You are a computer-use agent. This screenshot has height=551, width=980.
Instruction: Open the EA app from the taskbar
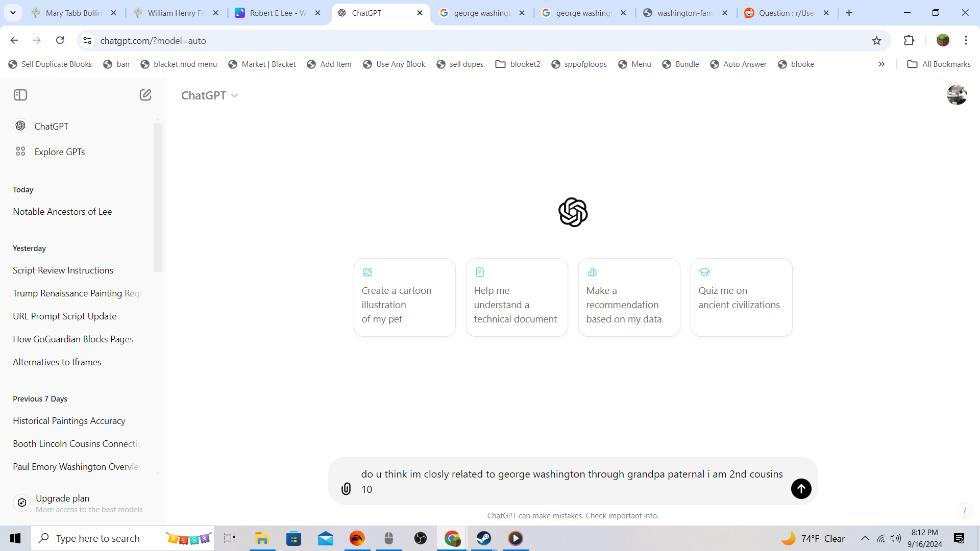(x=357, y=538)
